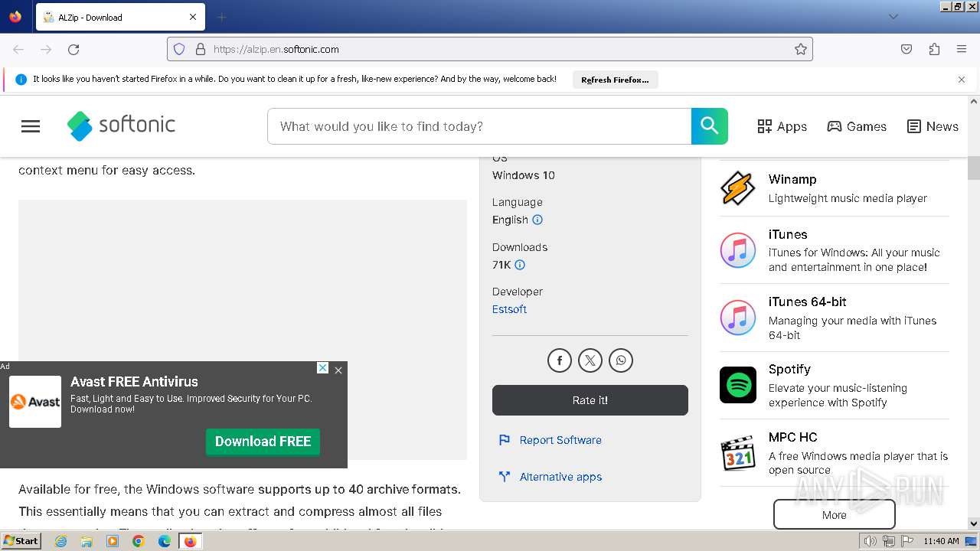This screenshot has height=551, width=980.
Task: Reload the page
Action: coord(73,49)
